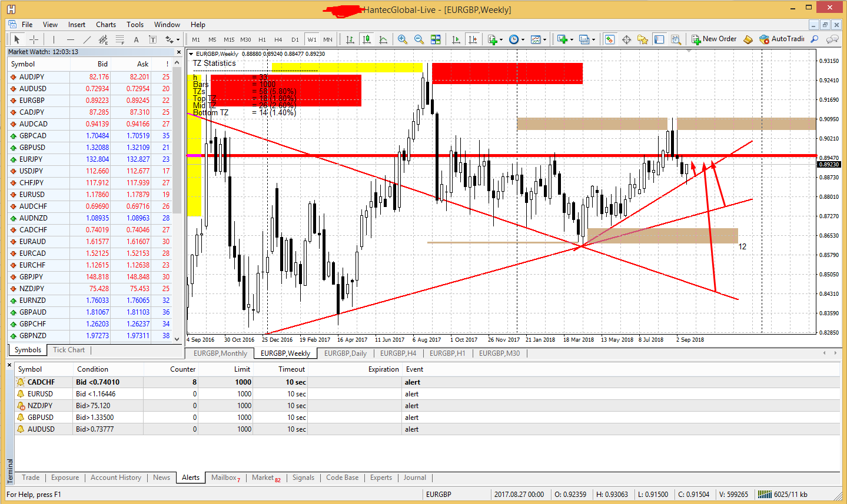
Task: Open the chart templates dropdown
Action: (544, 40)
